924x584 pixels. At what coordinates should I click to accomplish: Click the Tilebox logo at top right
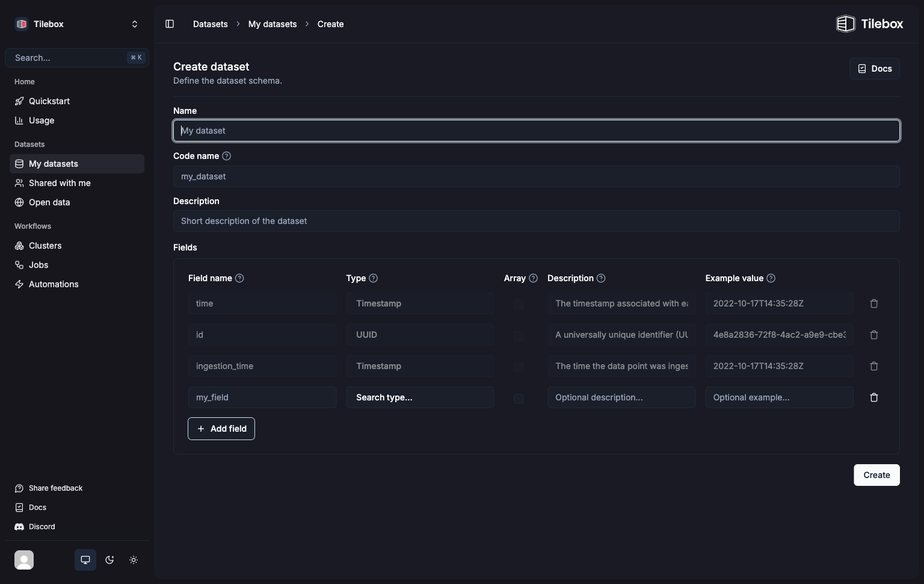869,24
